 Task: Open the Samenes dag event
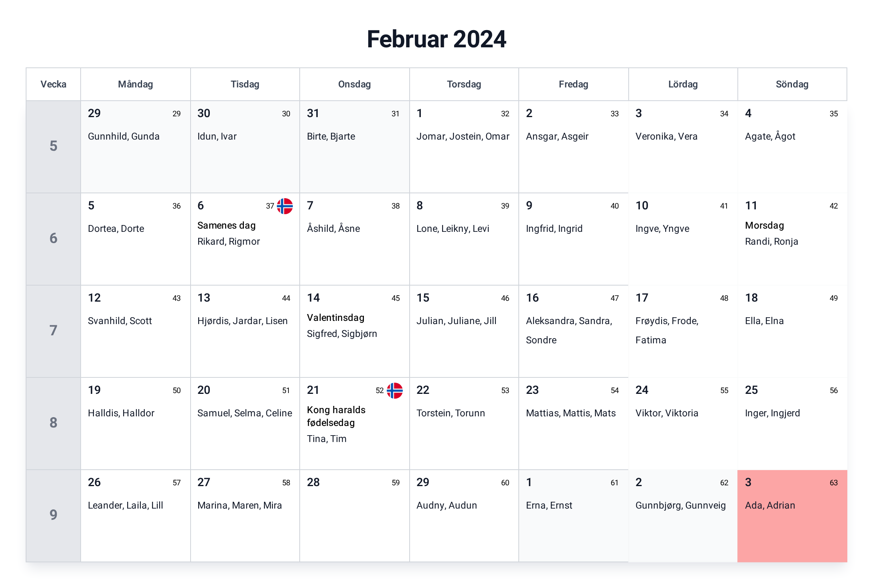pyautogui.click(x=226, y=225)
